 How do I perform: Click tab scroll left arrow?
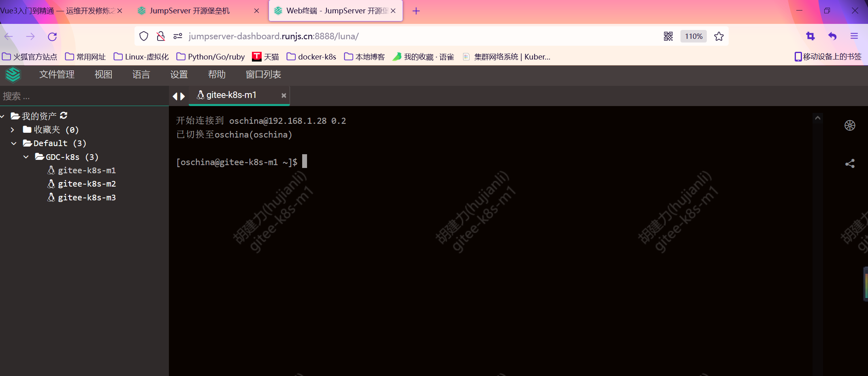pyautogui.click(x=175, y=96)
